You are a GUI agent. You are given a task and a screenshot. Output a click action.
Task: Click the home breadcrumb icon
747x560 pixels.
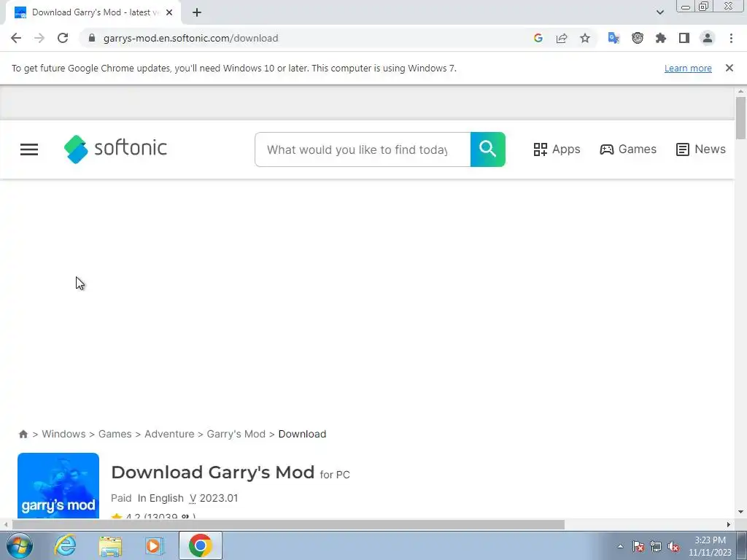(23, 434)
